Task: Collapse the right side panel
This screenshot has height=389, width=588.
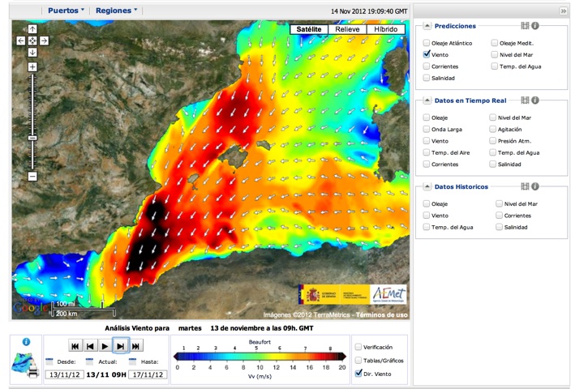Action: click(563, 11)
